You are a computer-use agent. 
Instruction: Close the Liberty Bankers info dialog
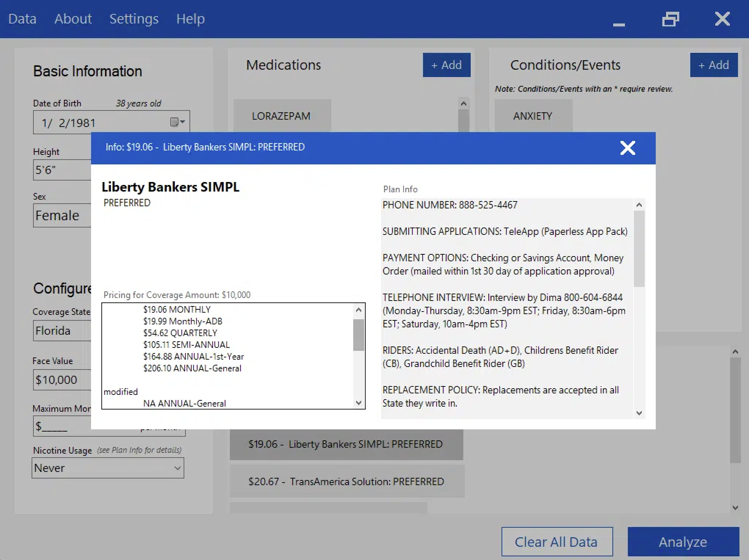click(x=627, y=148)
